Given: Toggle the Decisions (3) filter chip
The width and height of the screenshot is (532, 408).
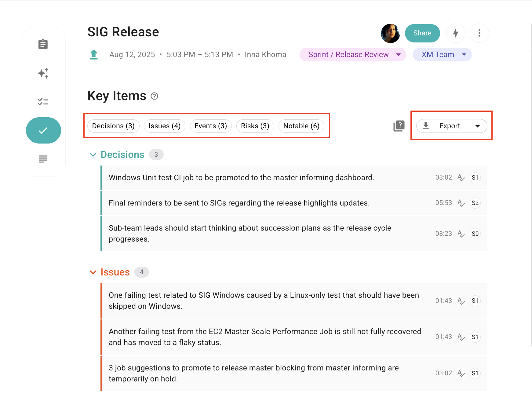Looking at the screenshot, I should (113, 126).
